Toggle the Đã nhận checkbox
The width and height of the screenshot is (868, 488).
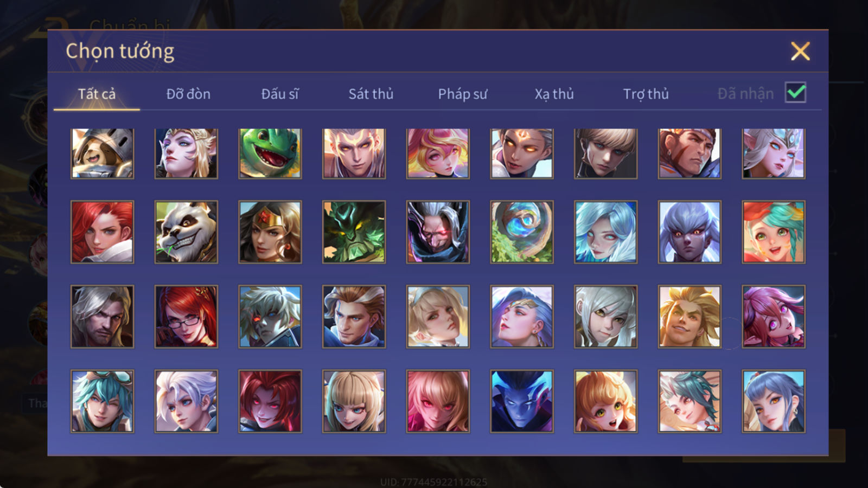coord(796,93)
